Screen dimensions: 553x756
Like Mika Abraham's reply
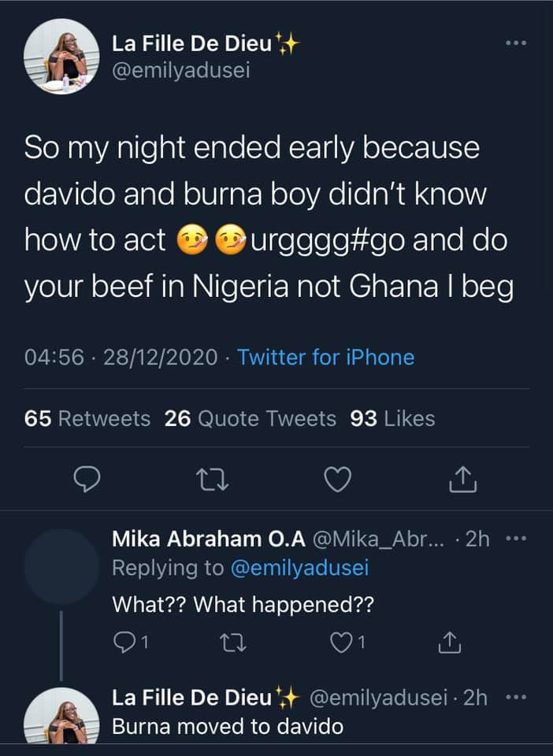[343, 643]
